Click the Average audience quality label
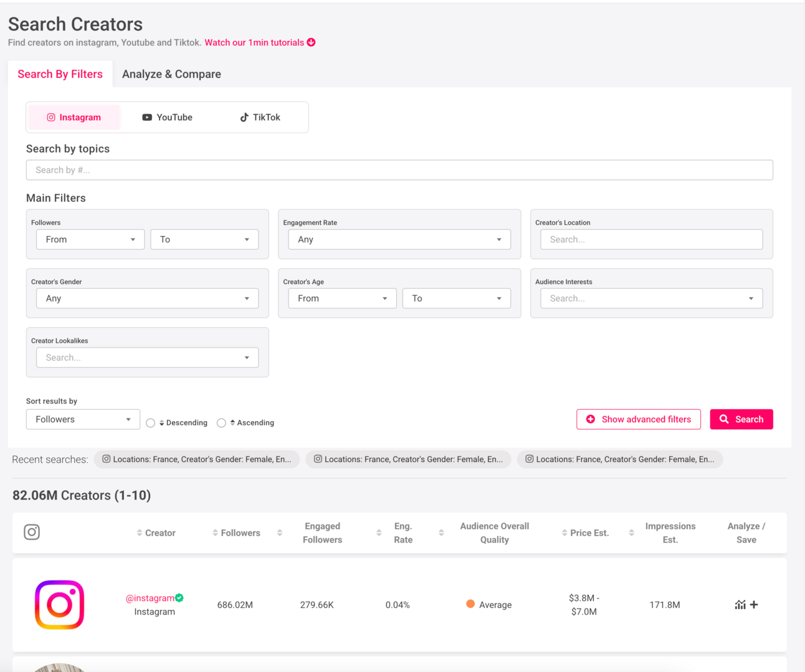This screenshot has height=672, width=805. (x=495, y=605)
